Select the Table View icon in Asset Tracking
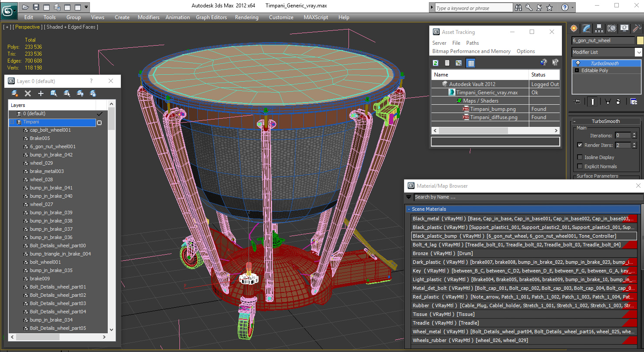Screen dimensions: 644x352 pyautogui.click(x=470, y=63)
